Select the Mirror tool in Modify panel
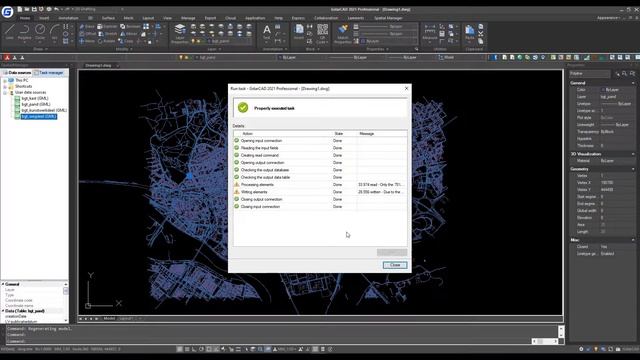This screenshot has width=640, height=360. pos(129,34)
